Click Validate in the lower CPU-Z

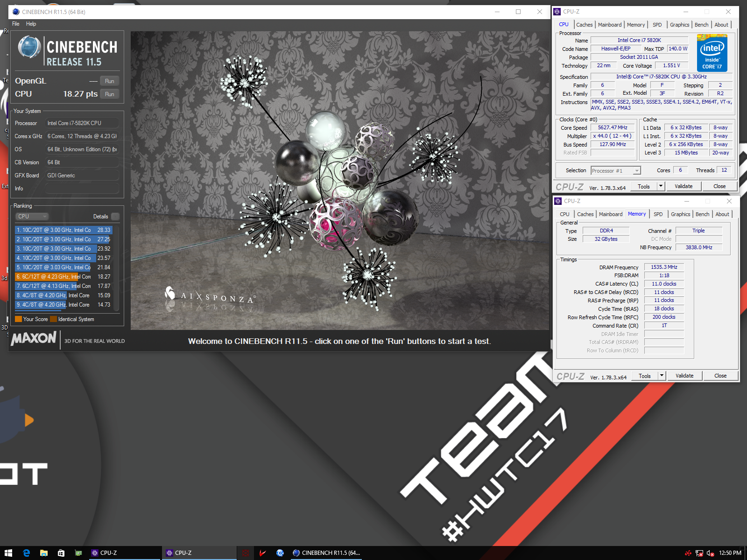684,376
